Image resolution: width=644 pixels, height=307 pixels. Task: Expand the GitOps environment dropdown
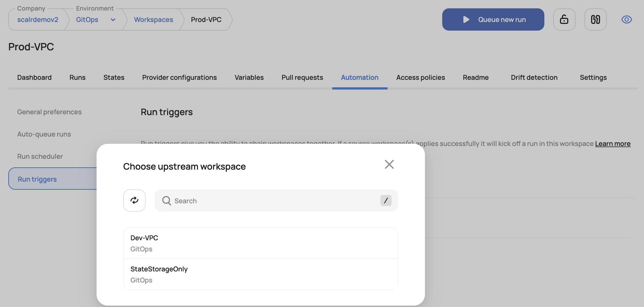(x=113, y=20)
